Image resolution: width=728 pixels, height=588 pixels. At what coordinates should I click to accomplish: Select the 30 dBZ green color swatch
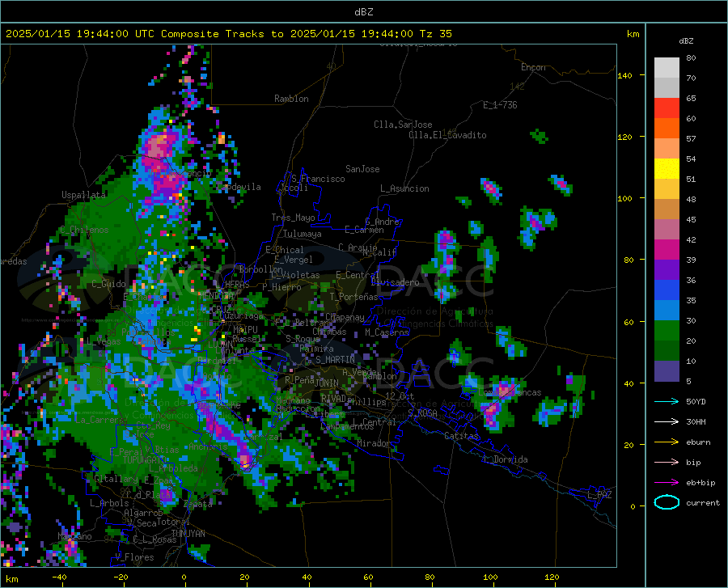[667, 331]
